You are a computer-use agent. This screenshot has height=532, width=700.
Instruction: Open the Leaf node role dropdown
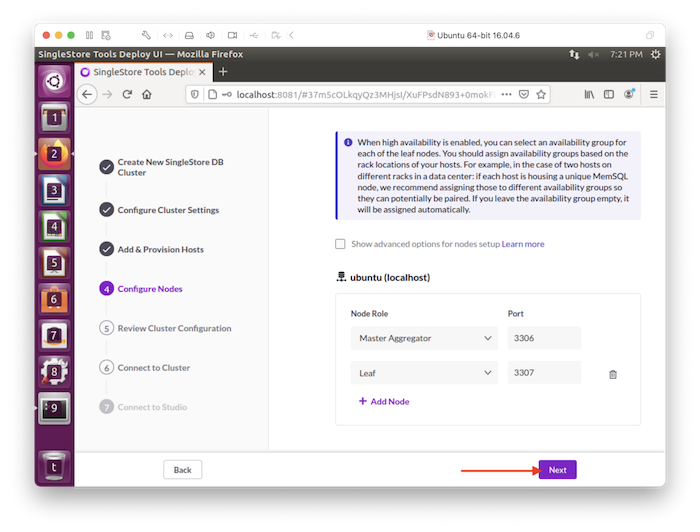pos(424,373)
